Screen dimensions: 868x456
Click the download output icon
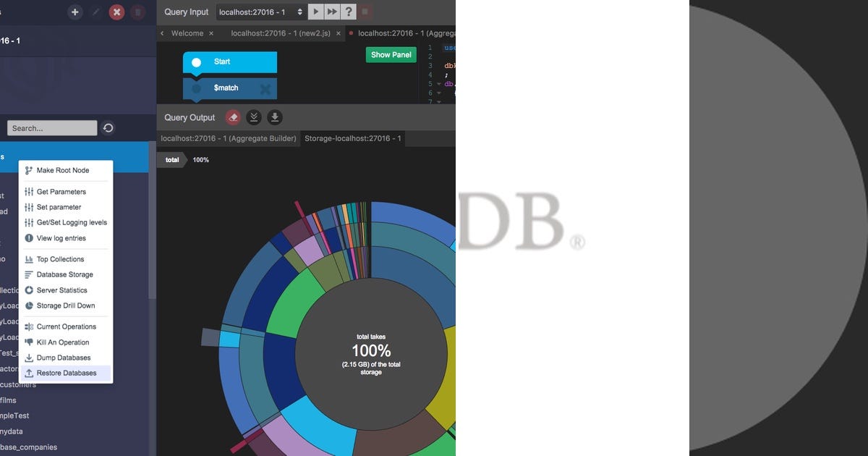pyautogui.click(x=274, y=117)
